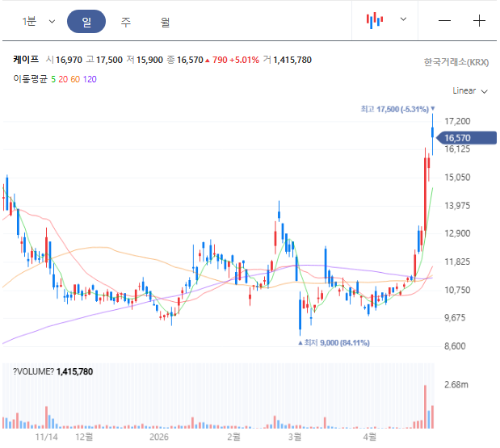This screenshot has height=448, width=500.
Task: Click the 3월 date axis label
Action: 295,437
